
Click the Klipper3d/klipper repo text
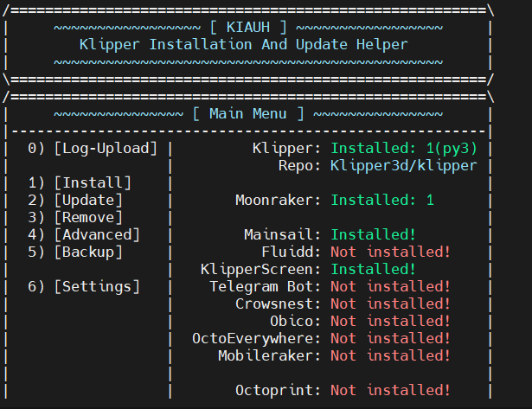tap(403, 165)
